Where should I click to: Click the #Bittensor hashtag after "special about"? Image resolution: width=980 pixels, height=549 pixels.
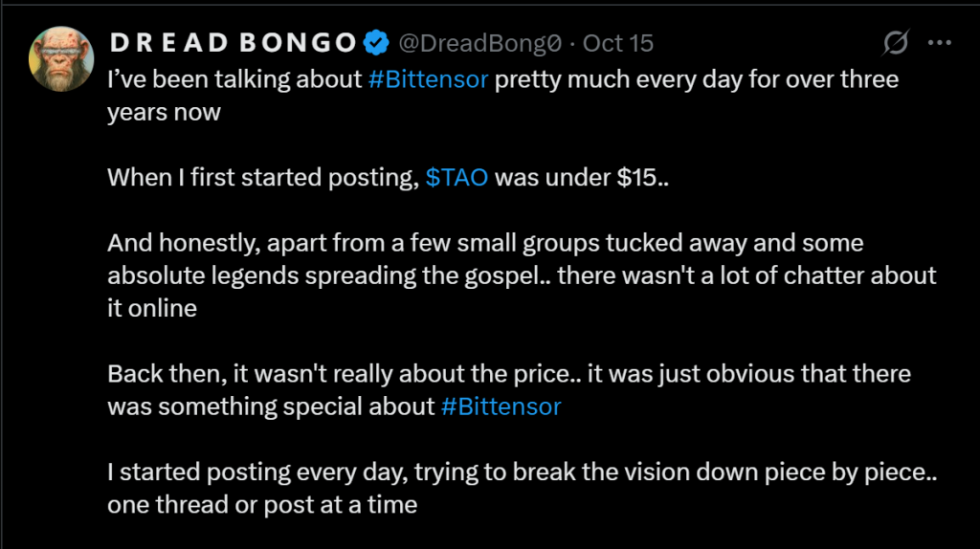click(x=501, y=406)
